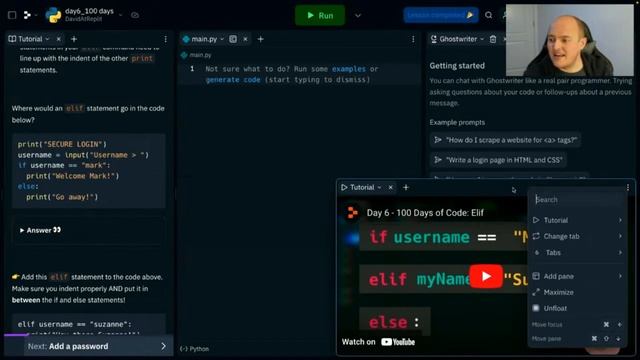The width and height of the screenshot is (640, 360).
Task: Open the floating pane three-dot menu
Action: [x=628, y=187]
